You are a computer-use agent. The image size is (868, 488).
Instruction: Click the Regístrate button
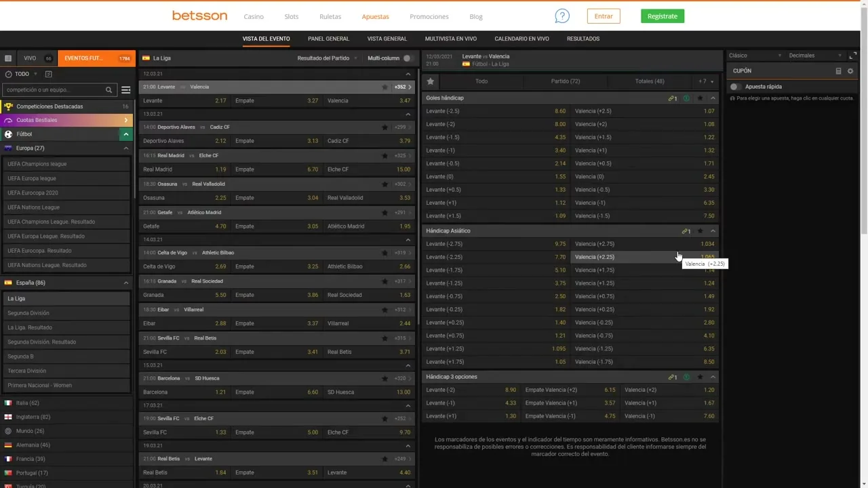[x=663, y=16]
